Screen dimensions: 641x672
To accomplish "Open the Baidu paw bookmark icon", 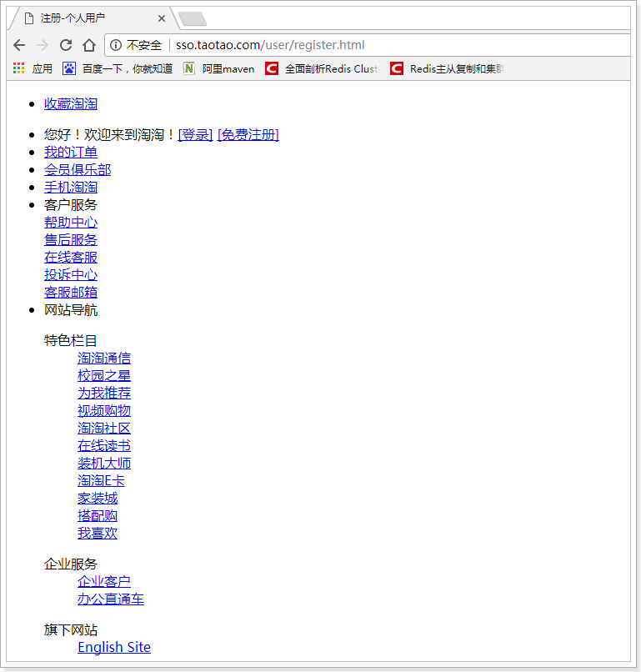I will 69,68.
